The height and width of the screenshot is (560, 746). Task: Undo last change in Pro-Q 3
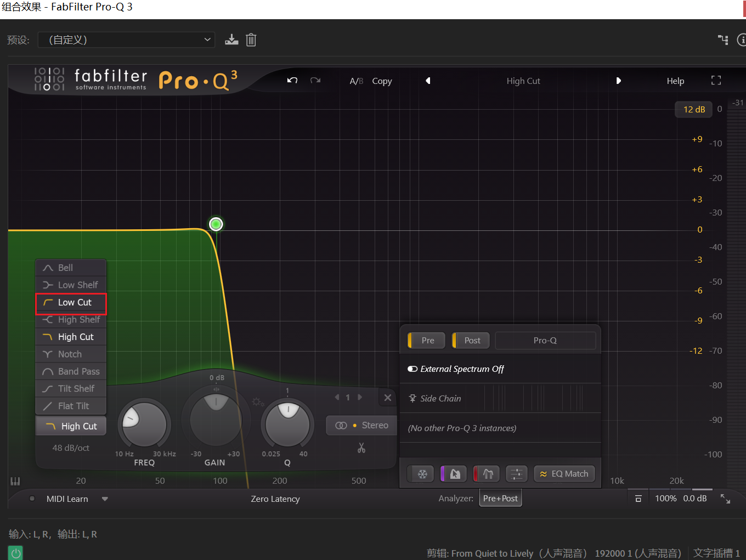click(292, 81)
